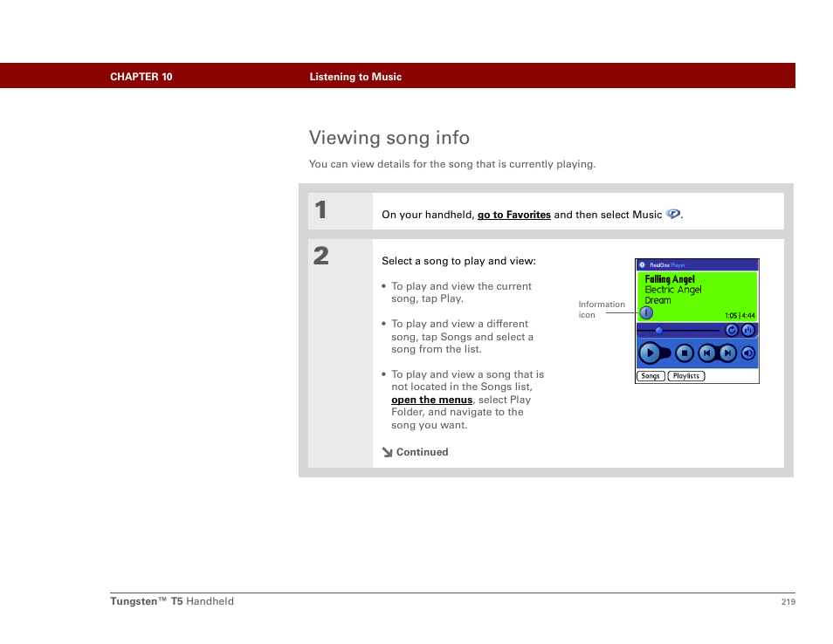Click the page number 219

pos(788,601)
